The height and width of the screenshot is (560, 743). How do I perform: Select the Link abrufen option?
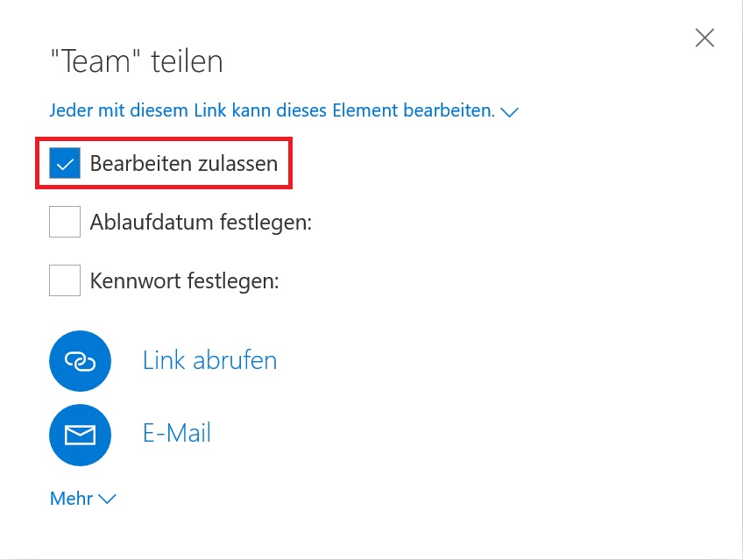210,360
